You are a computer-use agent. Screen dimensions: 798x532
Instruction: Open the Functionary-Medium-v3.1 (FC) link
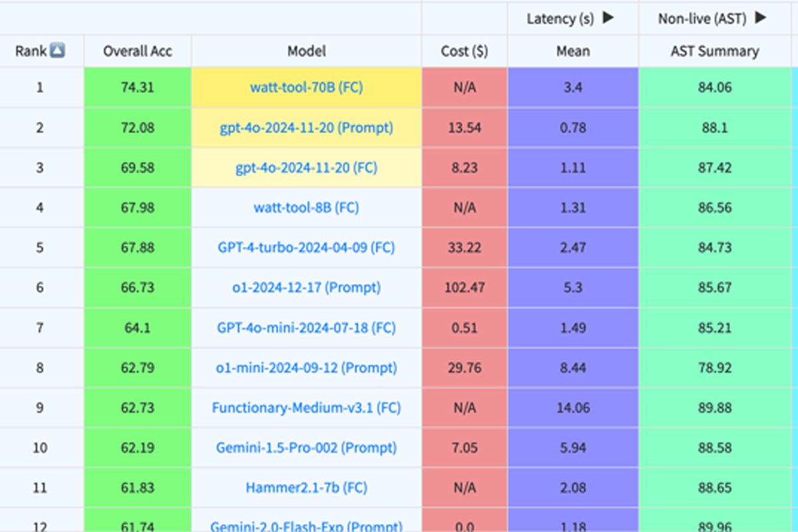click(307, 408)
